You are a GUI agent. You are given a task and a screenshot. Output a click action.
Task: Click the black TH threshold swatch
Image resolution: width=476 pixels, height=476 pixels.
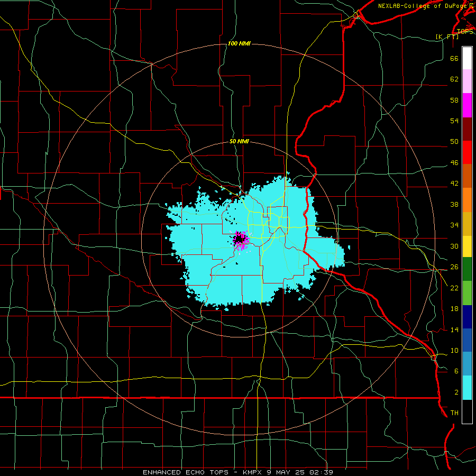tap(467, 411)
